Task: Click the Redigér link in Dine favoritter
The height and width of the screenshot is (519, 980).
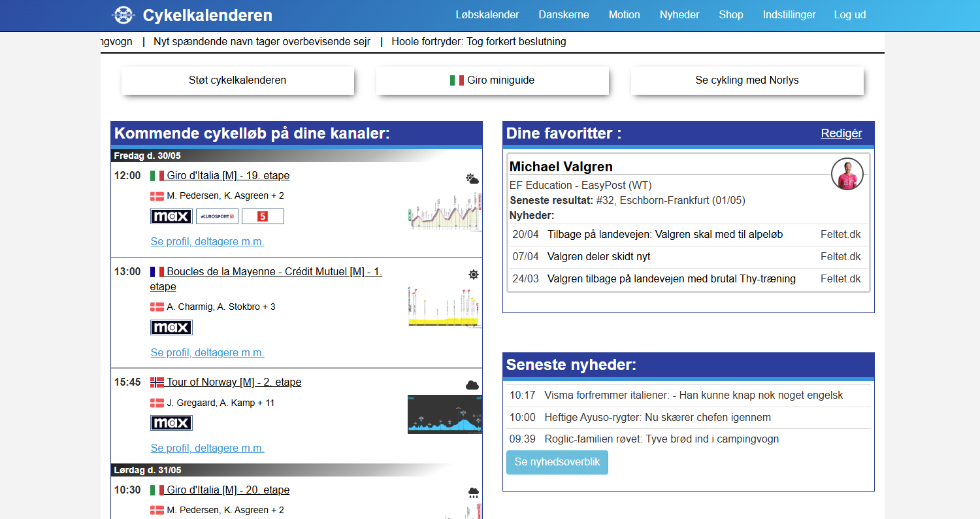Action: click(841, 133)
